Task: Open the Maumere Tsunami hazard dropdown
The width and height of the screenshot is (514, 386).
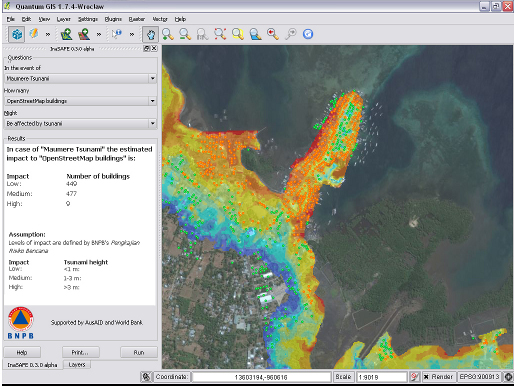Action: coord(81,79)
